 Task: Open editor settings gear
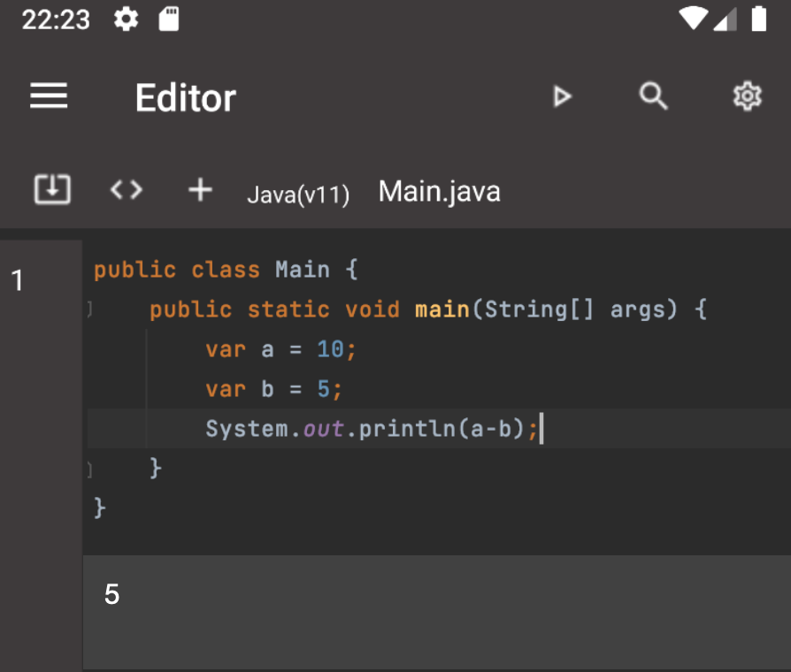748,96
